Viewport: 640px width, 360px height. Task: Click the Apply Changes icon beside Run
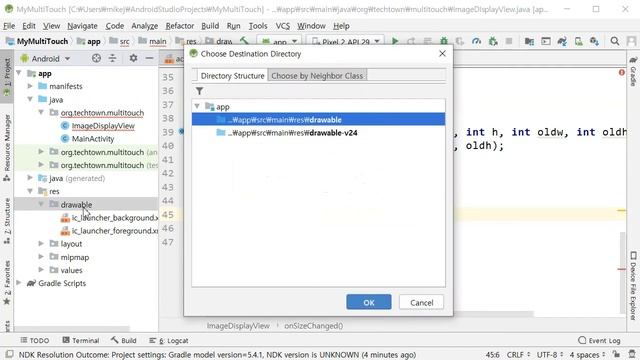(411, 41)
